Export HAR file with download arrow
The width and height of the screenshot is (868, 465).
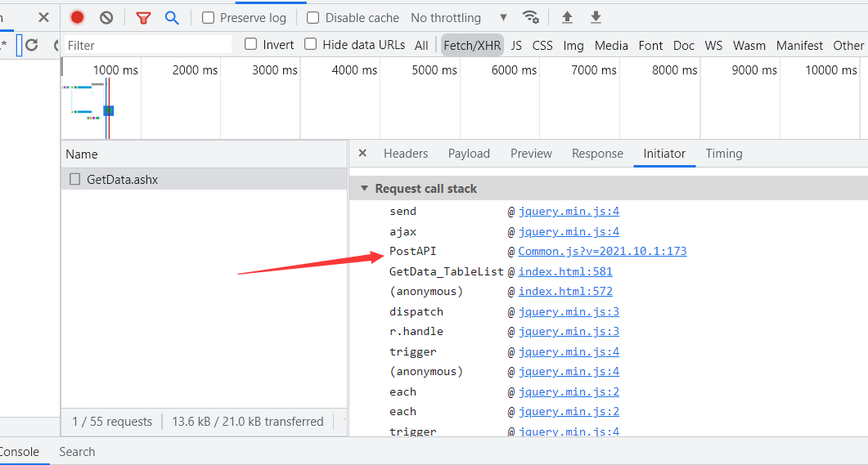(x=596, y=17)
